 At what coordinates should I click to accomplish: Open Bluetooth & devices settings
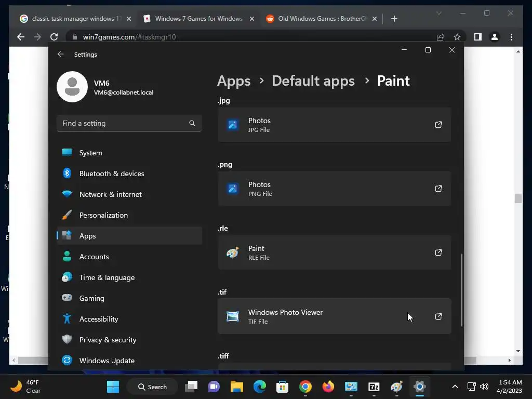click(x=129, y=174)
